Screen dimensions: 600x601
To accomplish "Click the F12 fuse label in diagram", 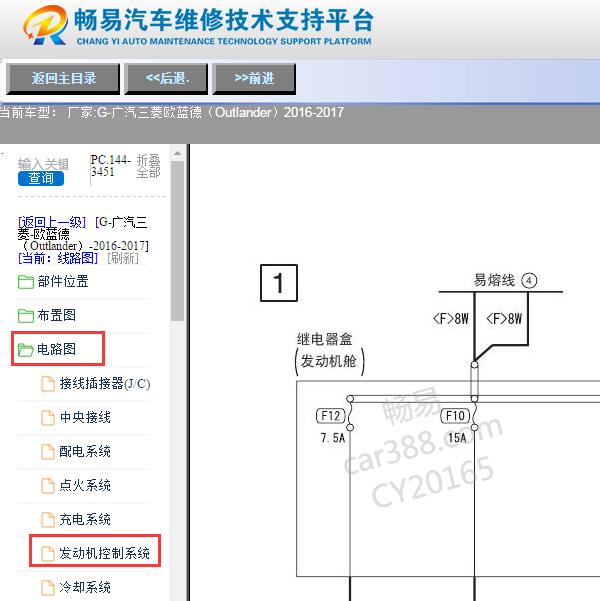I will 330,416.
